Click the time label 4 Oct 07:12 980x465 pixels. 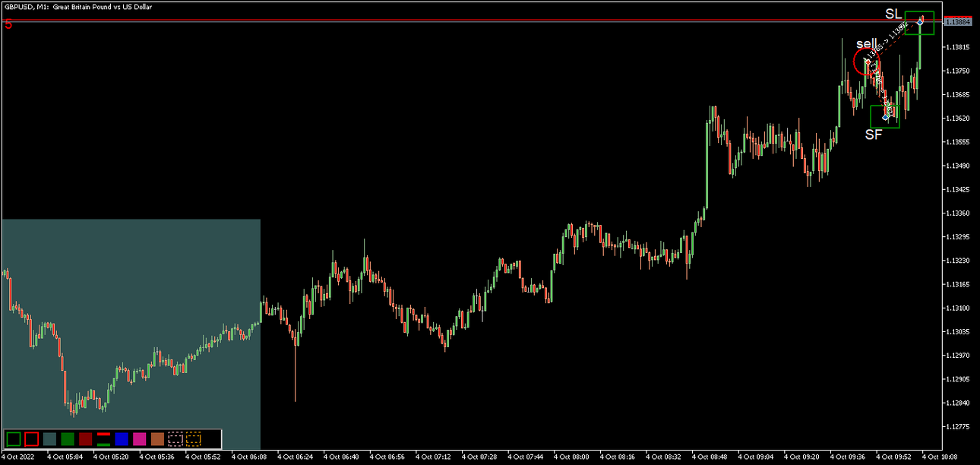pyautogui.click(x=434, y=457)
